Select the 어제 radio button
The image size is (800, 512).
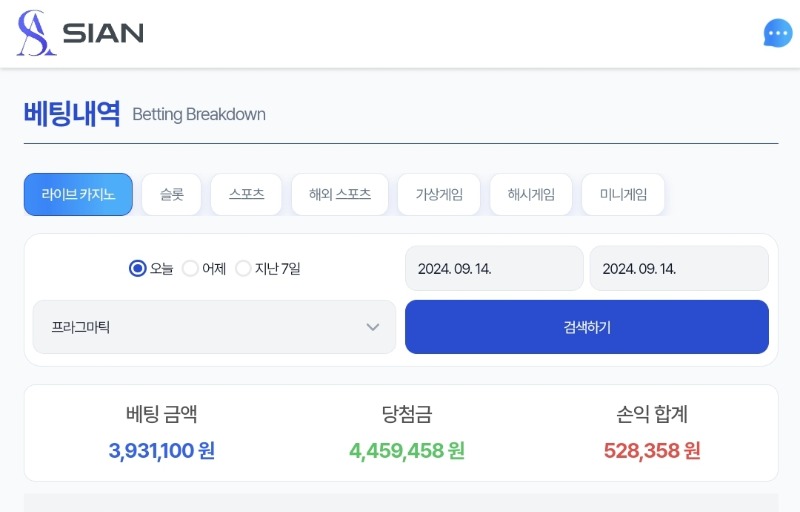point(190,268)
